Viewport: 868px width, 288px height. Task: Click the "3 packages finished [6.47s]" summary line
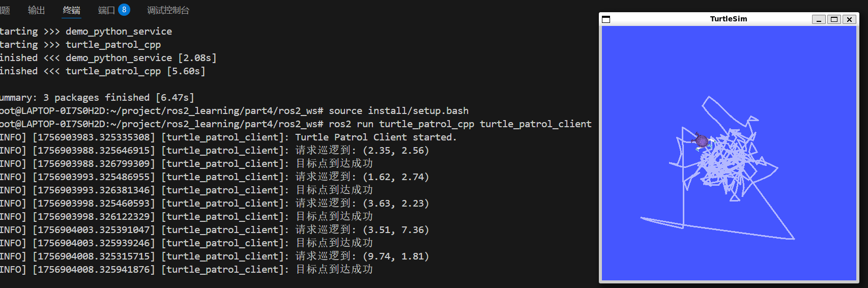pyautogui.click(x=118, y=98)
